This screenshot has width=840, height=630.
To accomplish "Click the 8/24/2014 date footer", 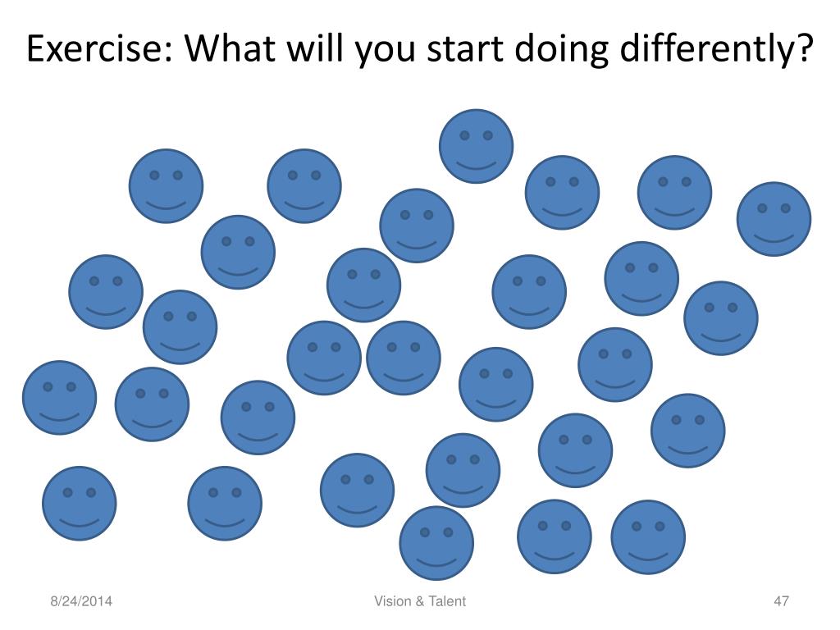I will coord(81,601).
